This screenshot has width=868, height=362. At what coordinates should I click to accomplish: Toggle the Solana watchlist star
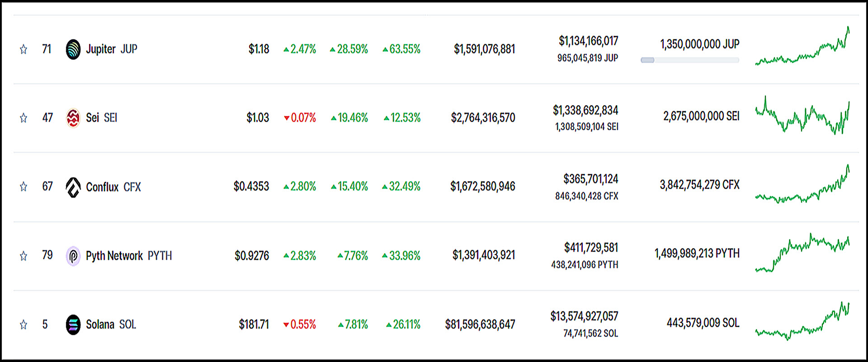pos(24,324)
